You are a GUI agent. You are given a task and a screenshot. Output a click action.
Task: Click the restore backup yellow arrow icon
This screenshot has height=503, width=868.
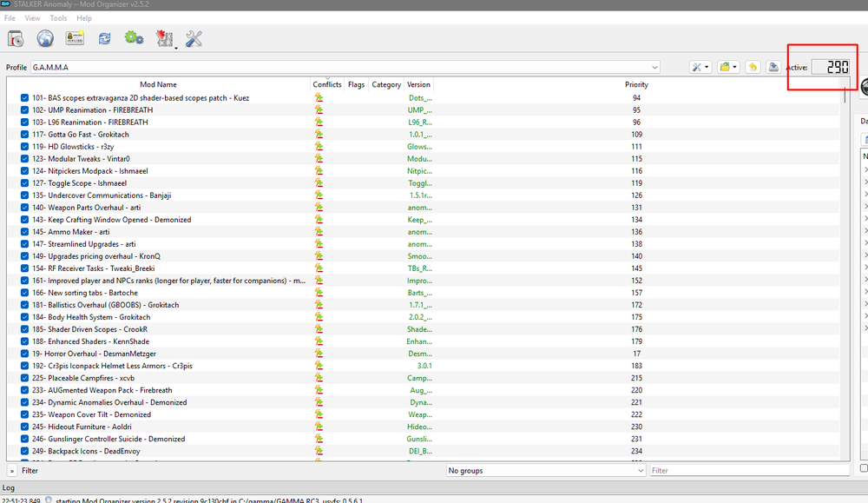pos(753,67)
